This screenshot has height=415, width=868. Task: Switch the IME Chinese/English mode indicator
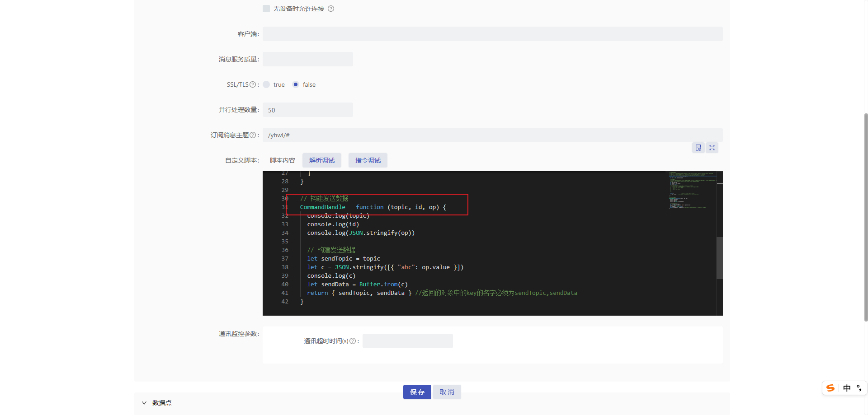click(x=847, y=388)
